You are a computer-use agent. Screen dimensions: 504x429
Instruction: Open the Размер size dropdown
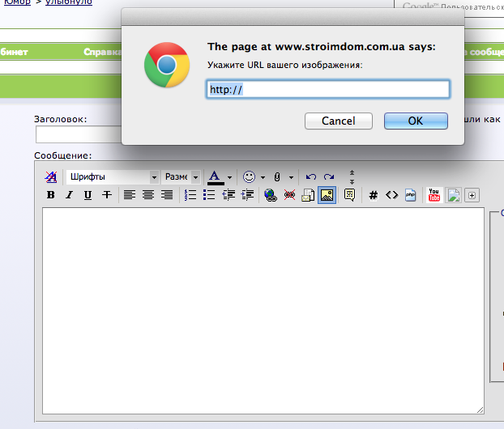click(x=181, y=177)
